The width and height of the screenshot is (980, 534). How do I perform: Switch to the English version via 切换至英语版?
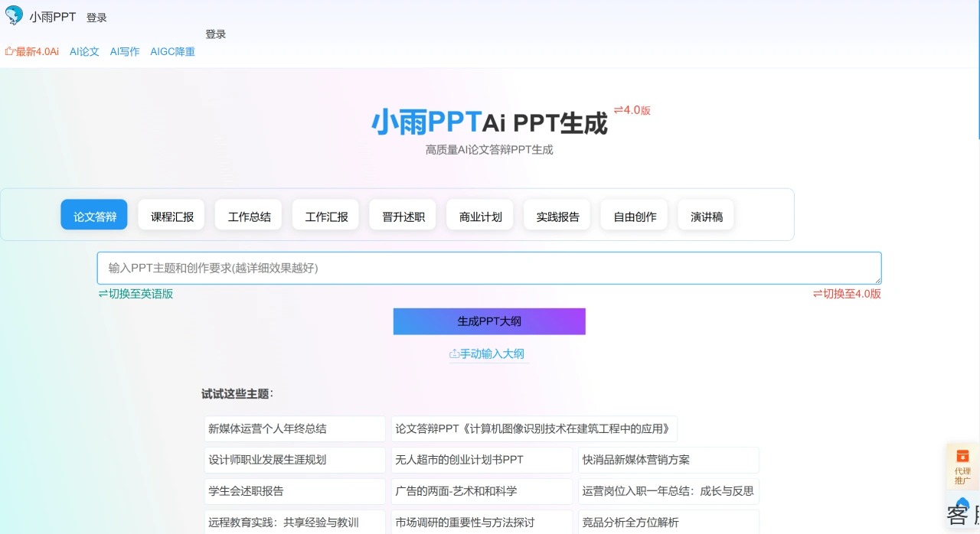136,293
